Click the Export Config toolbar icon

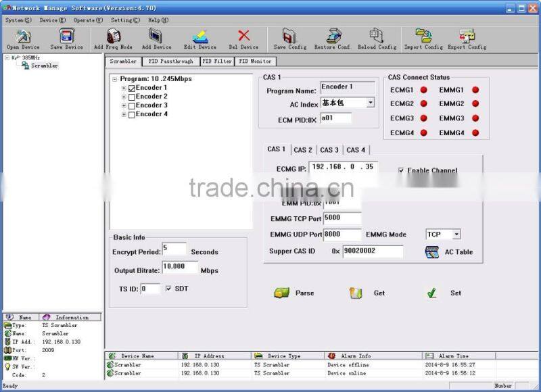(467, 36)
